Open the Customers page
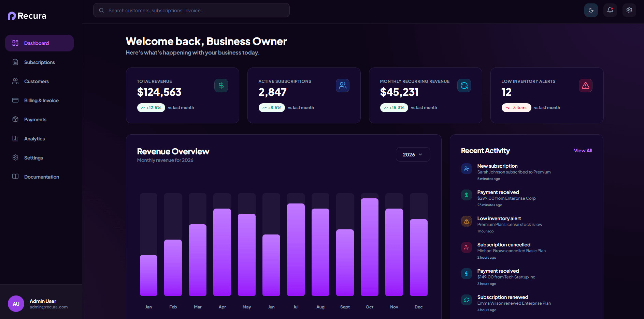The height and width of the screenshot is (319, 644). [39, 81]
